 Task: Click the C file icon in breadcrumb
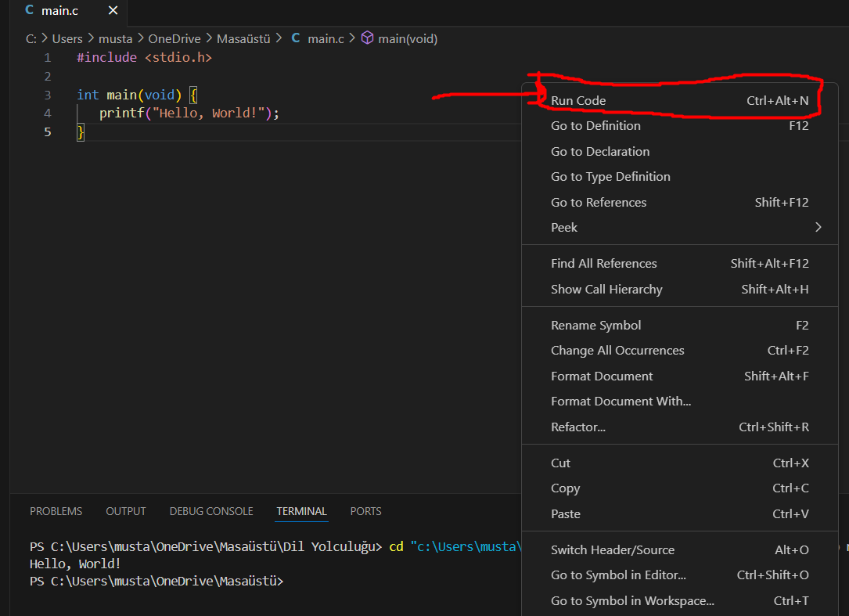coord(296,38)
